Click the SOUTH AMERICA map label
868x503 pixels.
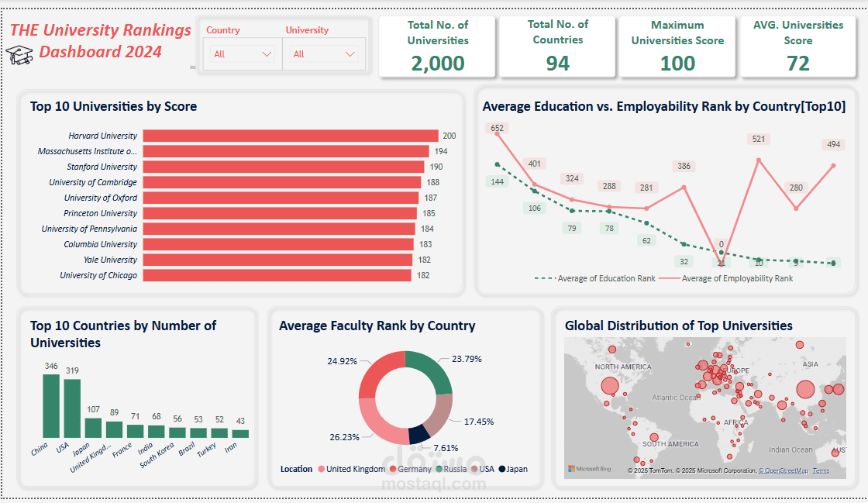point(670,444)
